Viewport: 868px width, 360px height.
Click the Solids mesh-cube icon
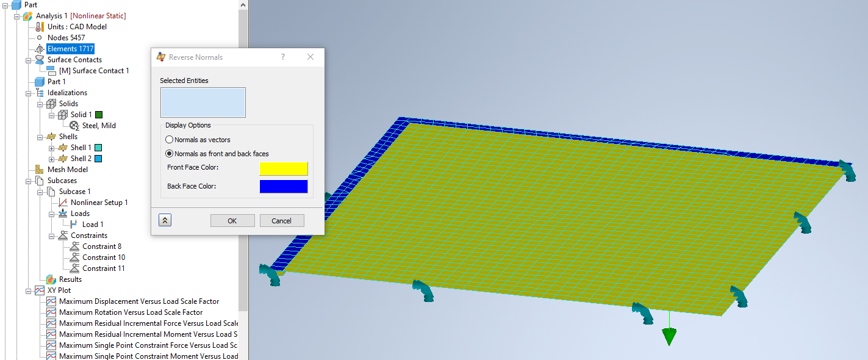(51, 104)
